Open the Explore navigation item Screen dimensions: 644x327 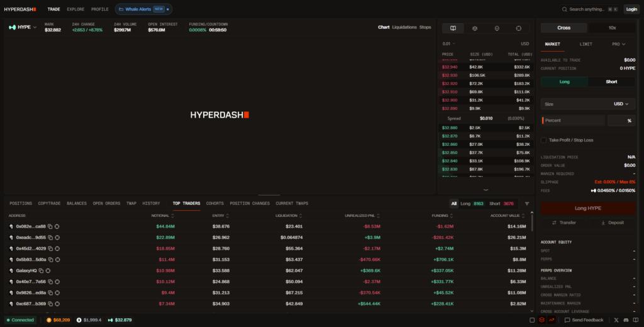point(75,9)
